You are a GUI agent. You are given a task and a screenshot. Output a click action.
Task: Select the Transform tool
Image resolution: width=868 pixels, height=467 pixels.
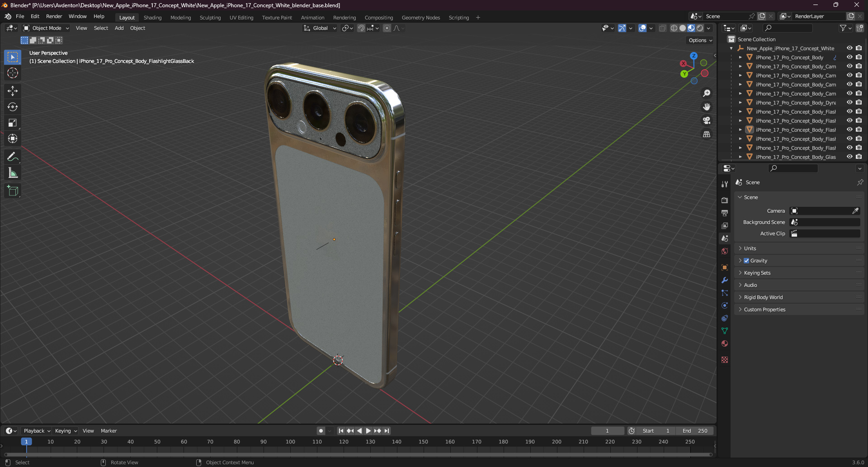point(13,138)
